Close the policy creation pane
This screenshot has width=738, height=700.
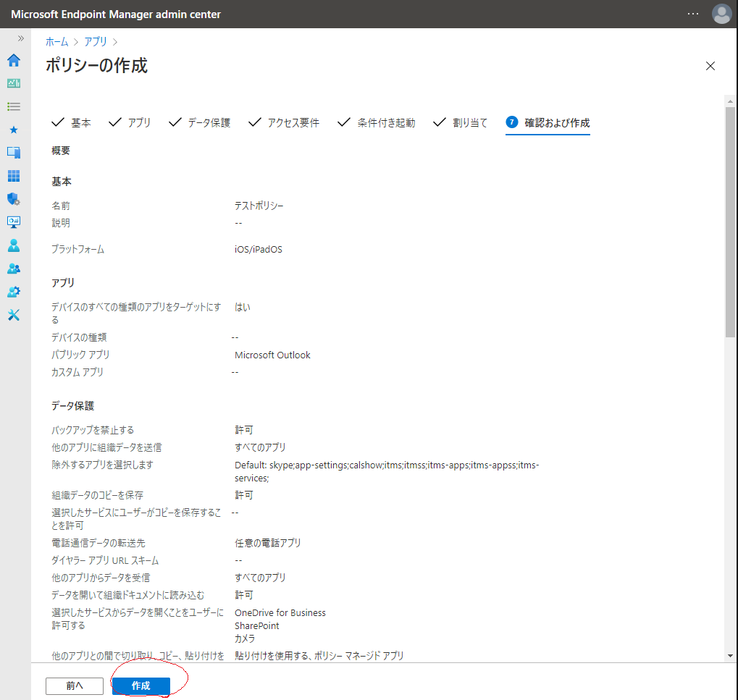point(710,66)
